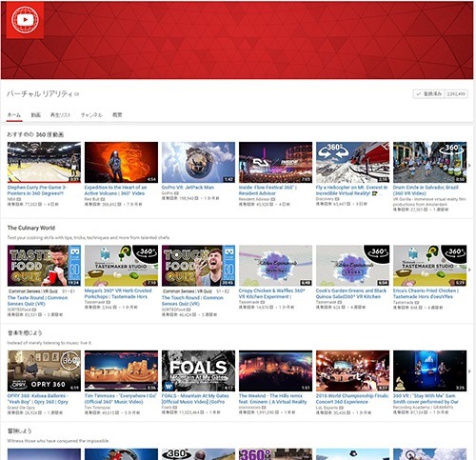Viewport: 476px width, 460px height.
Task: Open The Weeknd The Hills remix link
Action: point(272,399)
